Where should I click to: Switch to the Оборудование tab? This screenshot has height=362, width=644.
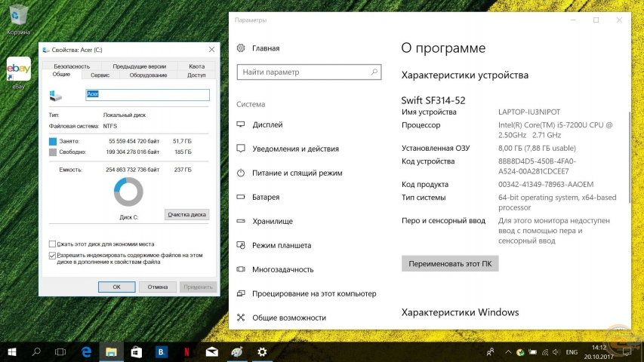pos(148,75)
